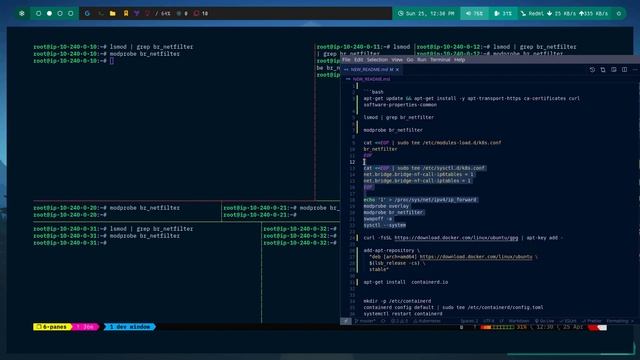Image resolution: width=640 pixels, height=360 pixels.
Task: Click 'apt-get install containerd.io' line in editor
Action: 405,282
